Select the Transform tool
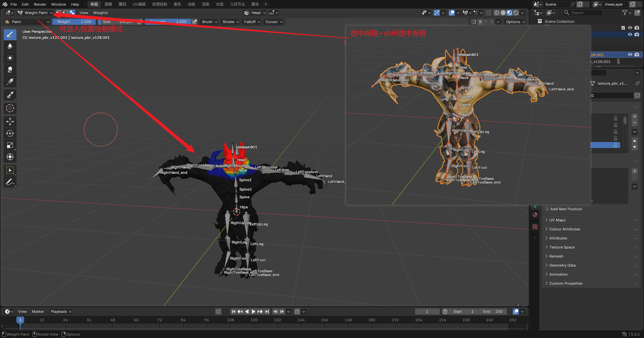644x338 pixels. 10,157
